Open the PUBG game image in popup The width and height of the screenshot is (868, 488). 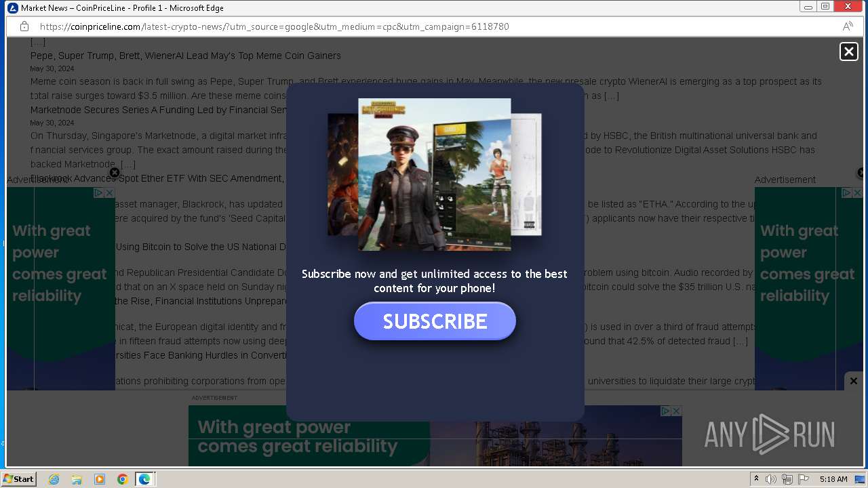pyautogui.click(x=435, y=174)
